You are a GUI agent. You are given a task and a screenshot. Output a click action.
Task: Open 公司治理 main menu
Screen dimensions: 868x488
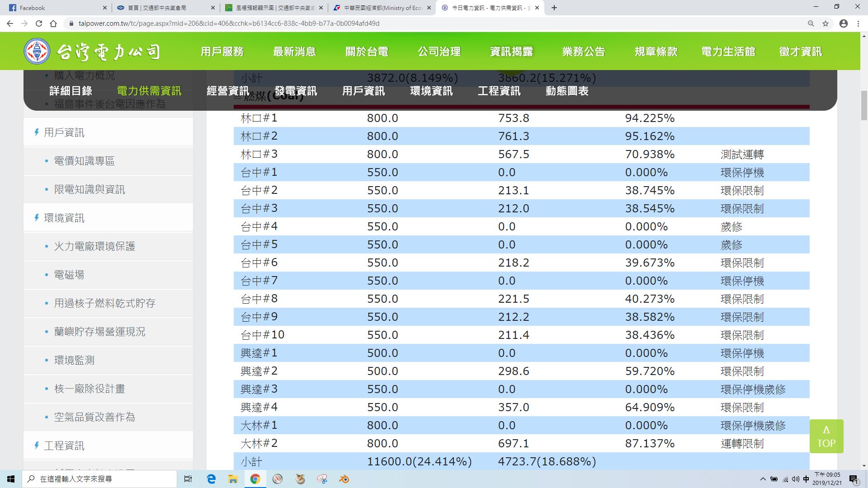(x=439, y=52)
